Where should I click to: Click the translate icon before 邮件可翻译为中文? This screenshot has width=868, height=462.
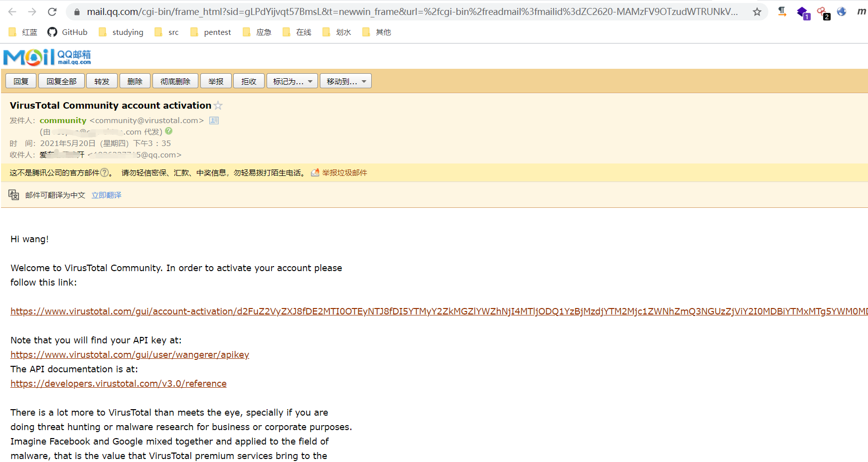(13, 194)
